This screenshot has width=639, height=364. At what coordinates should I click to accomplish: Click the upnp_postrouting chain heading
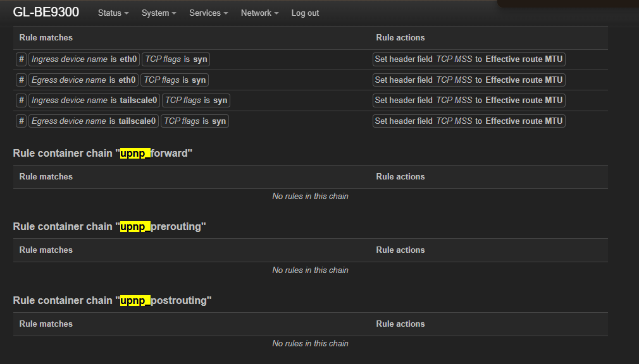(x=112, y=300)
